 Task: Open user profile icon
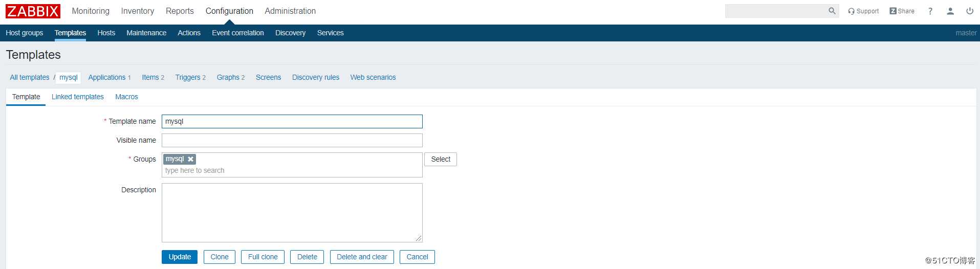(x=950, y=11)
